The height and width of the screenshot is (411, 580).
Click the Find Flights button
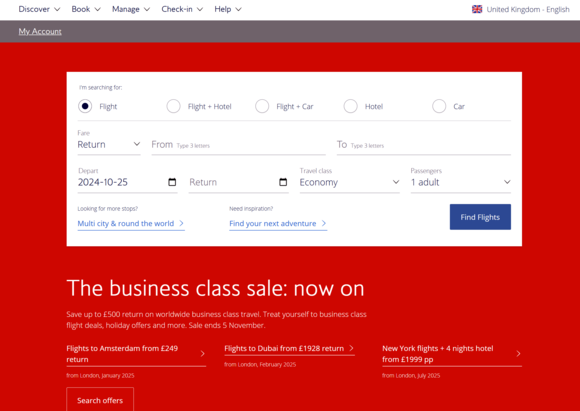coord(480,217)
